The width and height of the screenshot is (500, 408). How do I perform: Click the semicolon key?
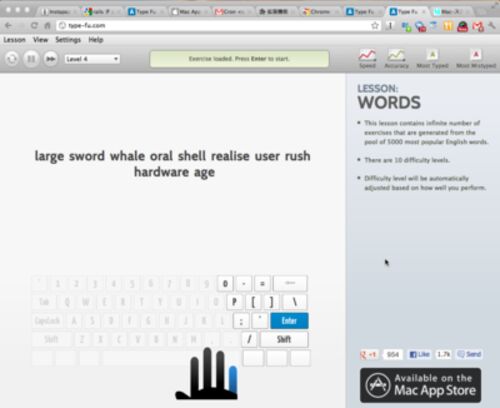point(241,321)
